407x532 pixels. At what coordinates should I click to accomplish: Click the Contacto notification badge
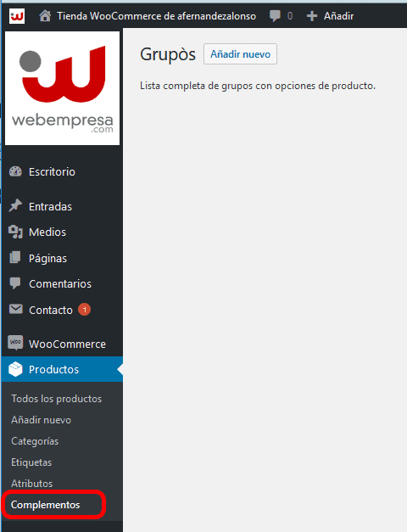85,310
